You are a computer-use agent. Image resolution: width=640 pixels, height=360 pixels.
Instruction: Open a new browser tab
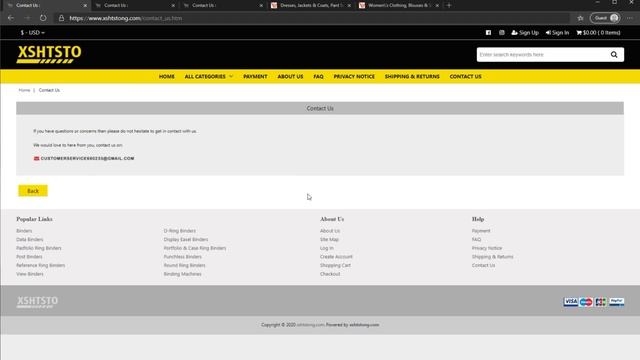point(449,5)
